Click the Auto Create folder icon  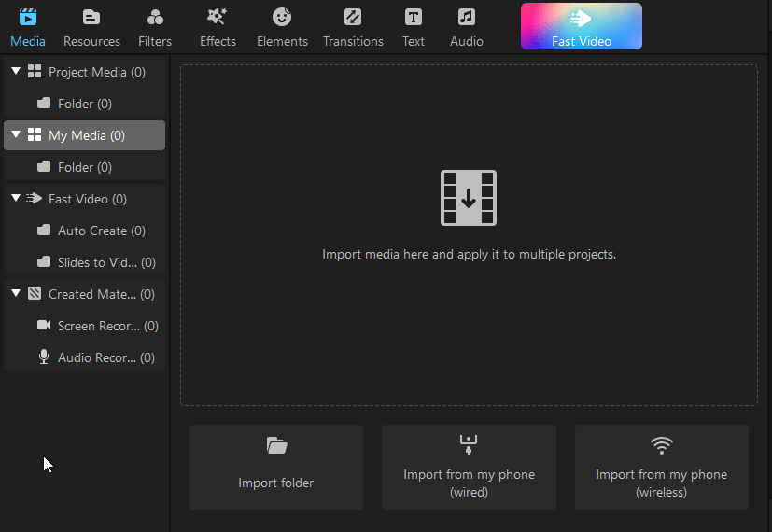pyautogui.click(x=44, y=230)
